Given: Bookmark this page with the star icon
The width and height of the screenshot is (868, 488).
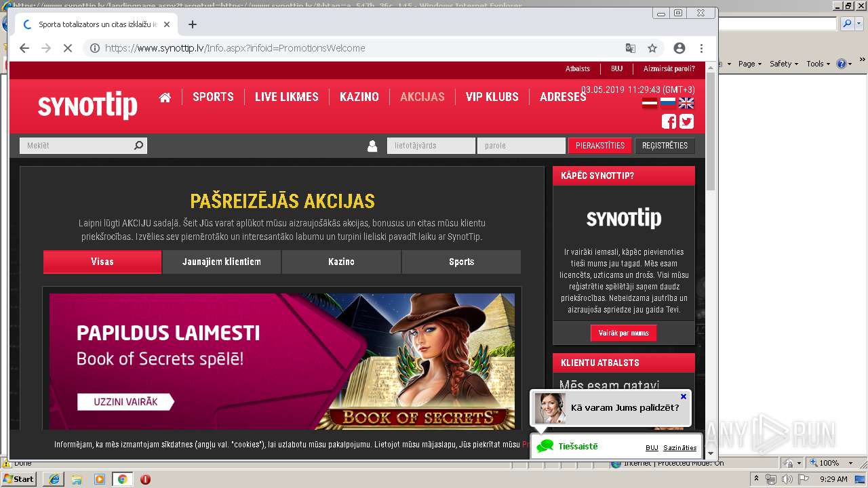Looking at the screenshot, I should pos(652,48).
